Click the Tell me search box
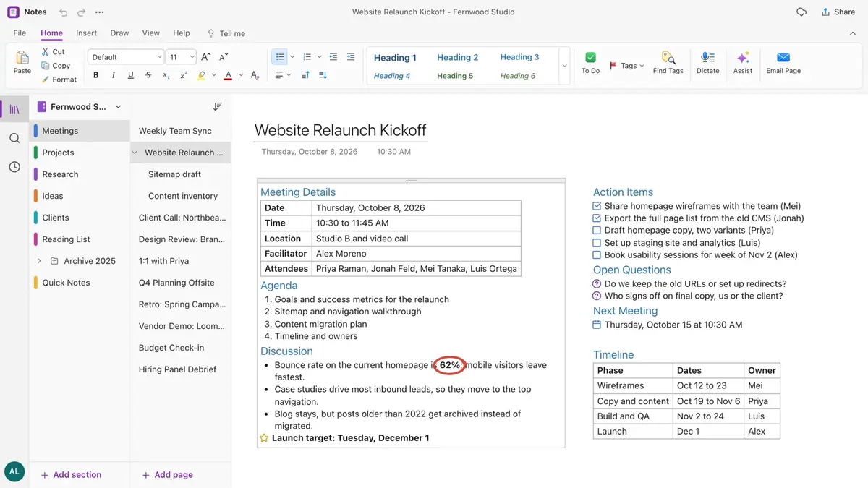868x488 pixels. pos(226,33)
